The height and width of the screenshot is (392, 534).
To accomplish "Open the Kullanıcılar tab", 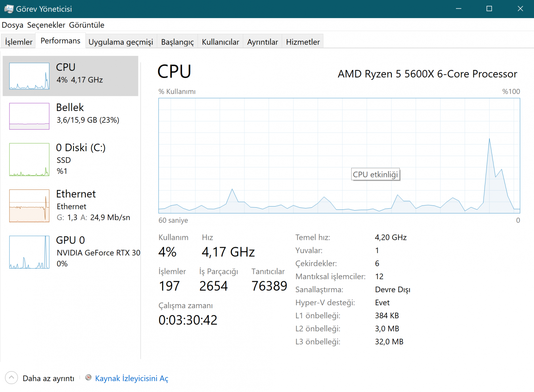I will [220, 42].
